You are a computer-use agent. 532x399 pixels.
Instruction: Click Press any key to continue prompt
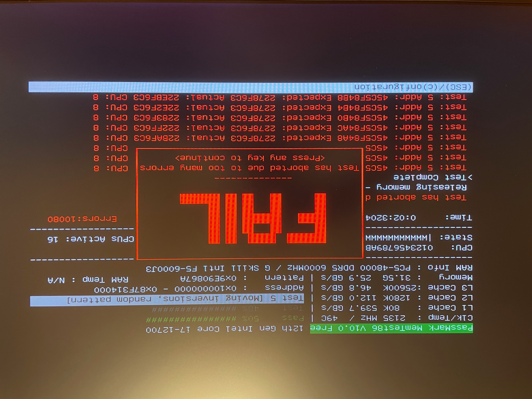pyautogui.click(x=250, y=158)
